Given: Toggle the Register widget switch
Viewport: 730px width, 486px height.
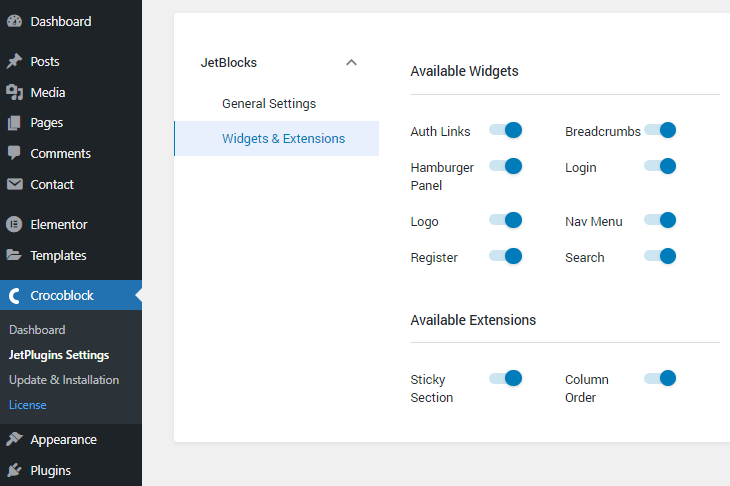Looking at the screenshot, I should click(506, 256).
